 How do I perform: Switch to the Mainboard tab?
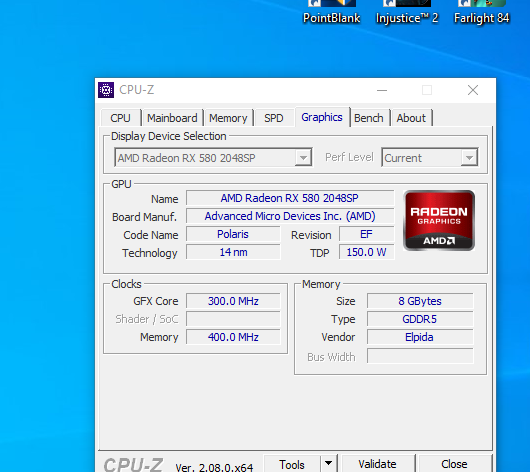click(172, 118)
